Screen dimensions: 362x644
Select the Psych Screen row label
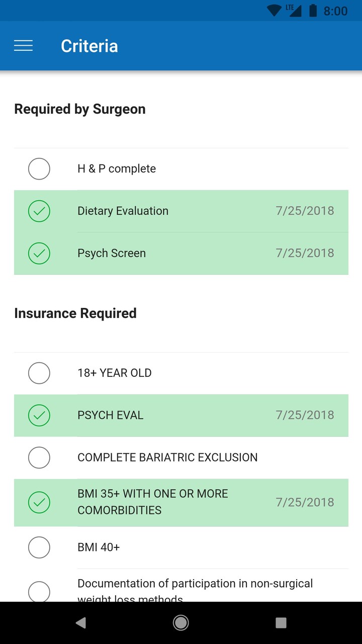[112, 254]
